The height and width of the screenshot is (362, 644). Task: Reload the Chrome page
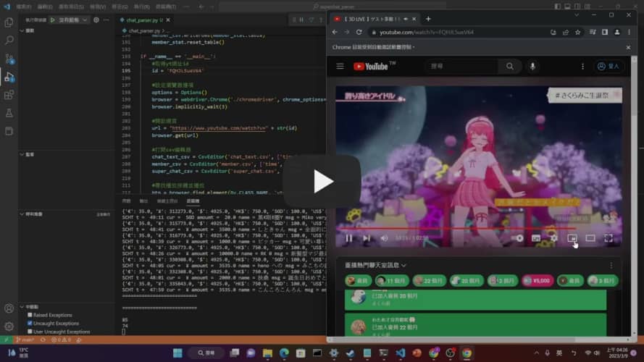click(x=359, y=32)
